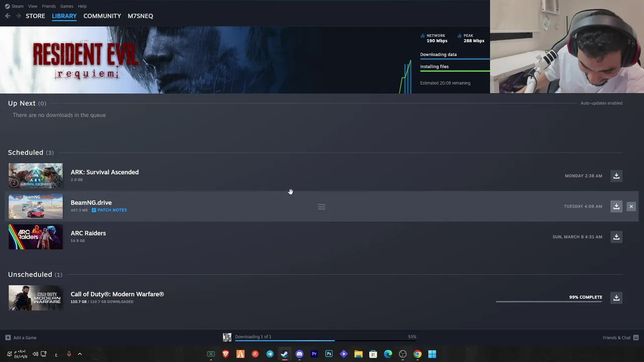Click the Scheduled section header

[x=31, y=152]
